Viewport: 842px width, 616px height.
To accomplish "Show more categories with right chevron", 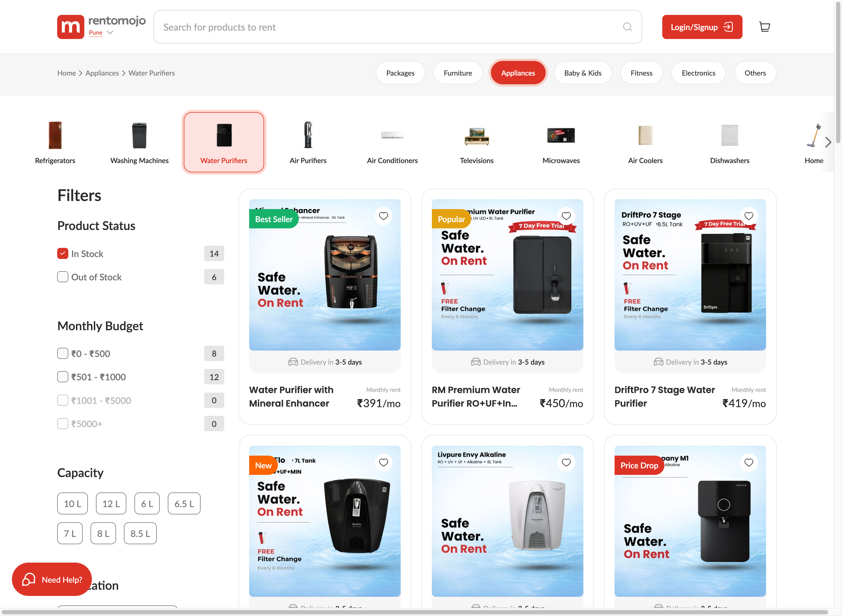I will [828, 142].
